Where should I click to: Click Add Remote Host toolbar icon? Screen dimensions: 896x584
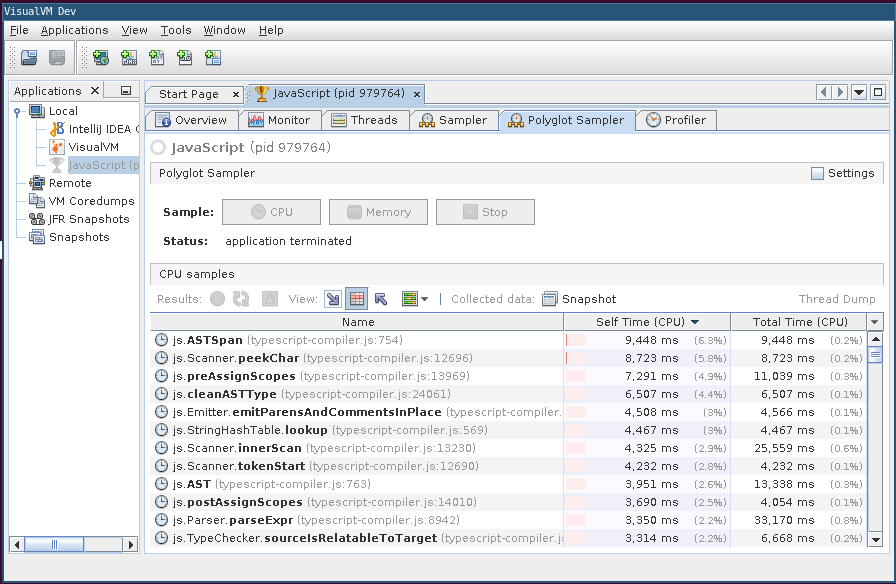click(x=101, y=58)
